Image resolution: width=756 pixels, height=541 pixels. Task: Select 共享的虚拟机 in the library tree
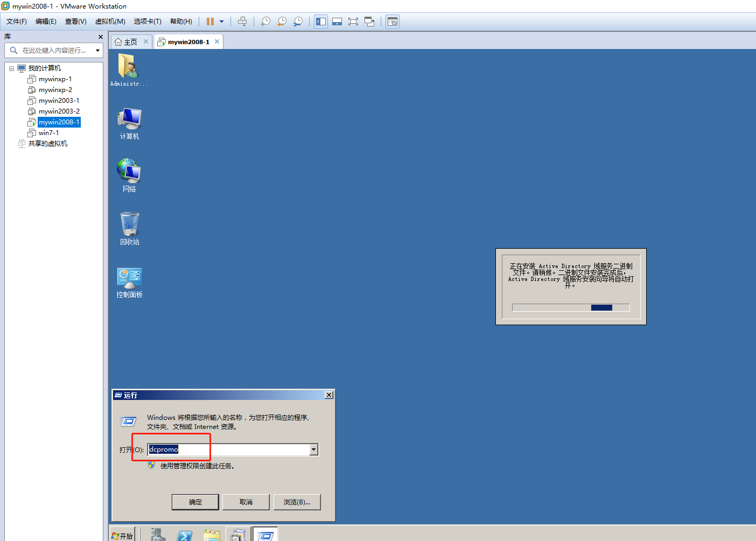[x=47, y=144]
